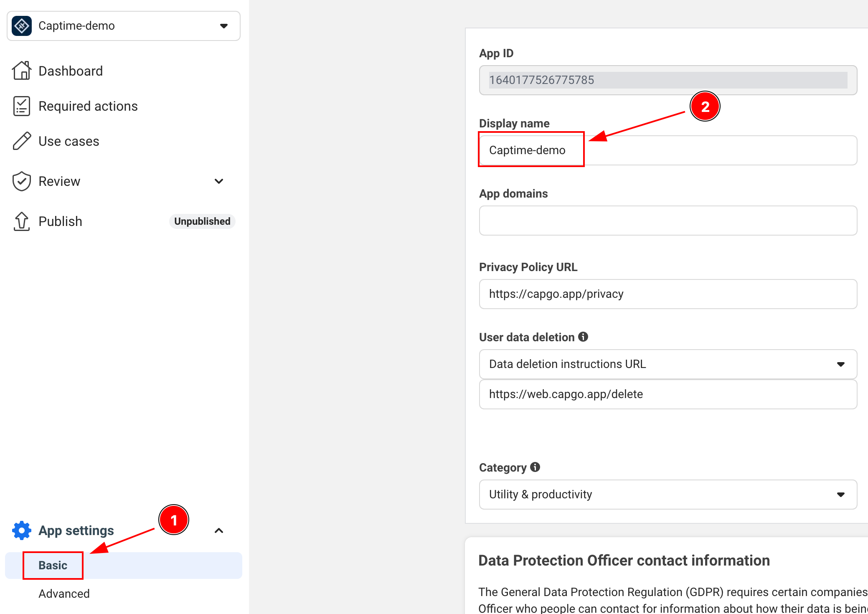
Task: Click the Required actions checklist icon
Action: click(x=22, y=106)
